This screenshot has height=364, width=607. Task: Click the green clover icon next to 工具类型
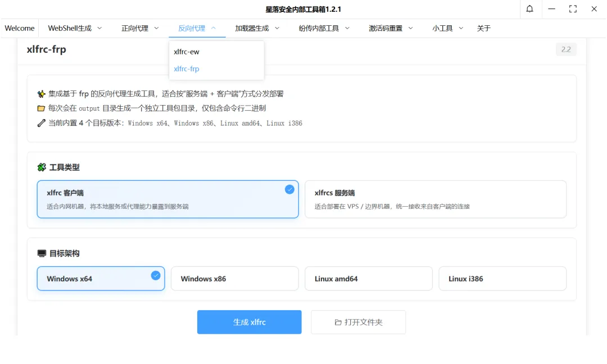42,167
